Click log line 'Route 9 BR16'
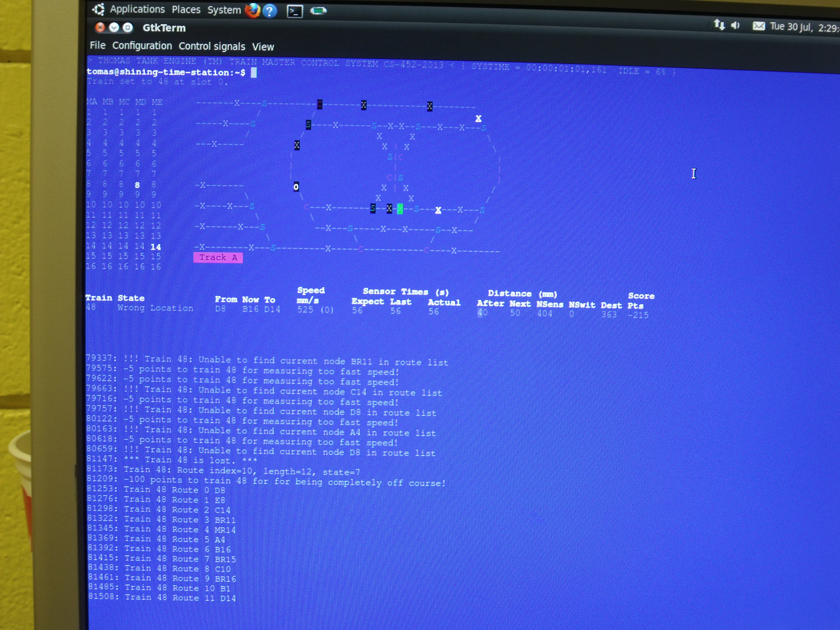Viewport: 840px width, 630px height. (162, 578)
